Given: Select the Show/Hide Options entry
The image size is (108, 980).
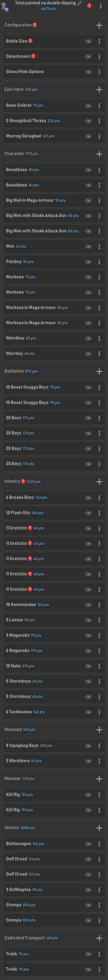Looking at the screenshot, I should coord(42,72).
